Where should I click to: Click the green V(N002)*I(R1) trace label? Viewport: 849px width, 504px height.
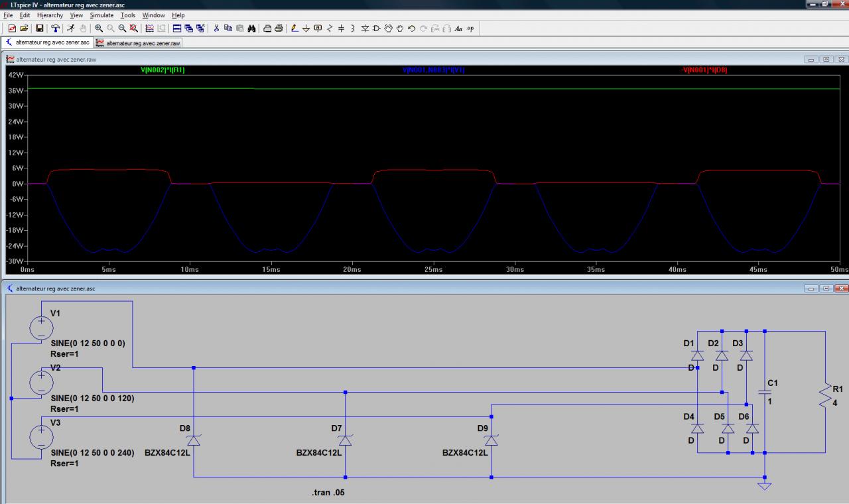click(163, 70)
